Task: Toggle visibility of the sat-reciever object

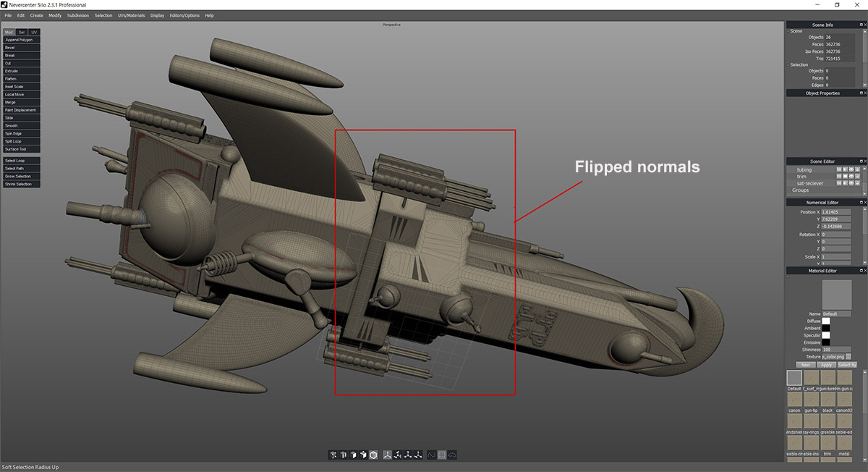Action: (x=851, y=183)
